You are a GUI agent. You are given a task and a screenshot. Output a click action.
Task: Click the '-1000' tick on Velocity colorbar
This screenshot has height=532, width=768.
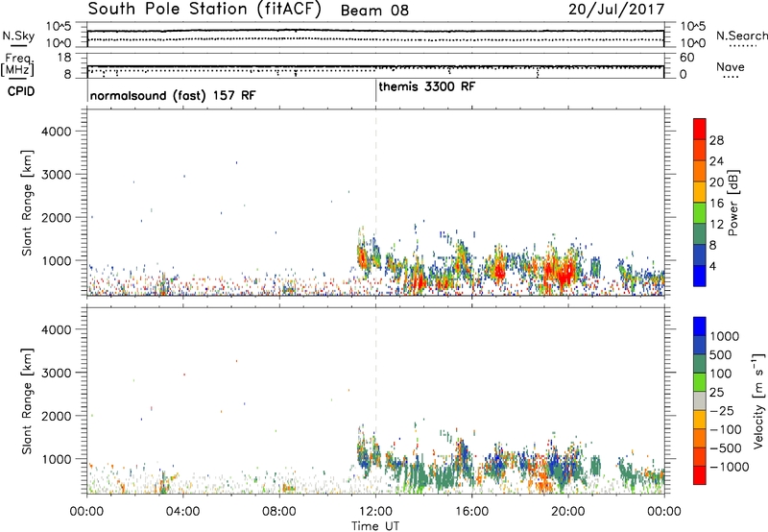[x=729, y=467]
